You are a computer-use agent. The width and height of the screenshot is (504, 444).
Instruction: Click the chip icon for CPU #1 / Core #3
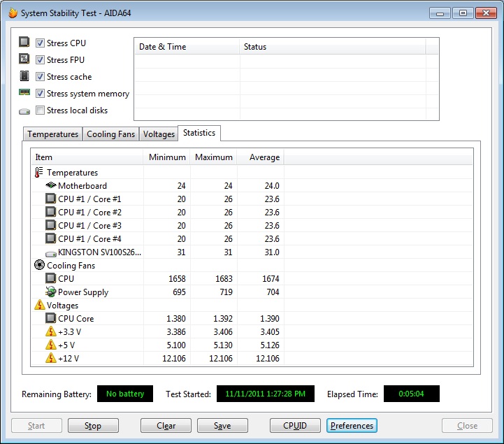[x=50, y=224]
